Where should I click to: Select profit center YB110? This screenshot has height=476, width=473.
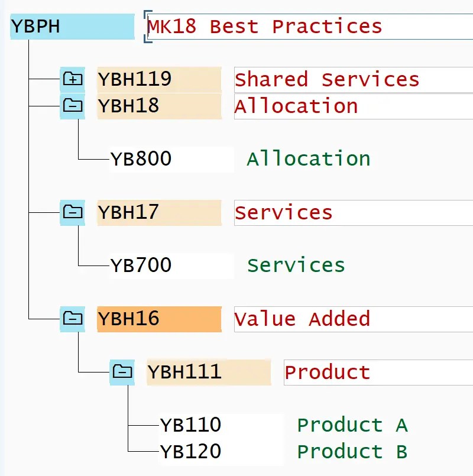pyautogui.click(x=221, y=425)
